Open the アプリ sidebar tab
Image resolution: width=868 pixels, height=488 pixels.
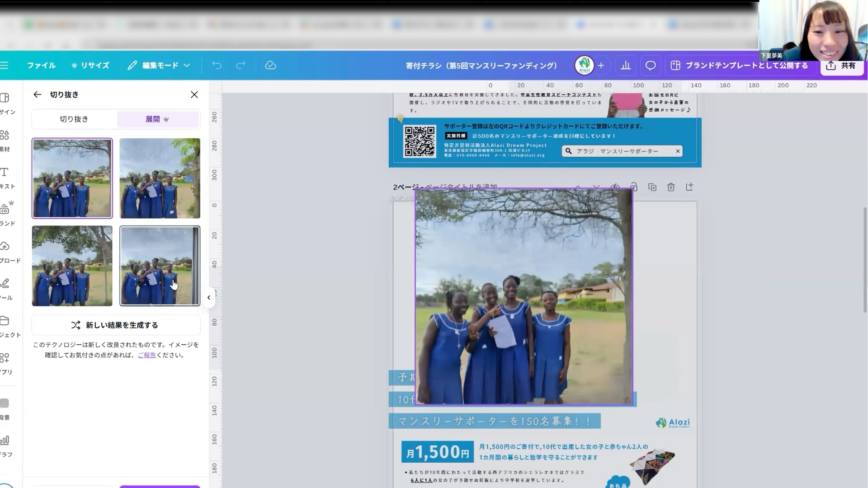coord(6,363)
